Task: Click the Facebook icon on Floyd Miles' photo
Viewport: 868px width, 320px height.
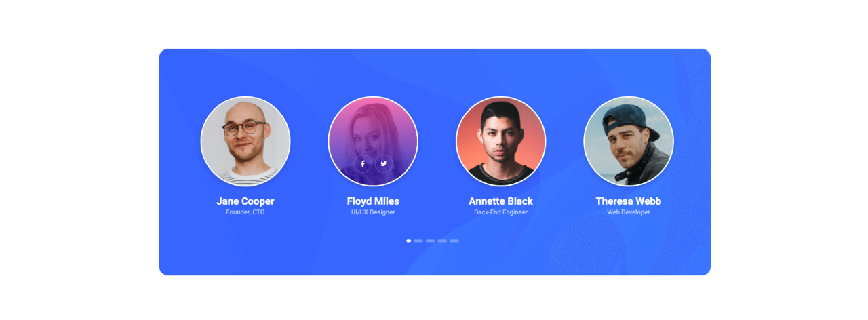Action: pos(363,164)
